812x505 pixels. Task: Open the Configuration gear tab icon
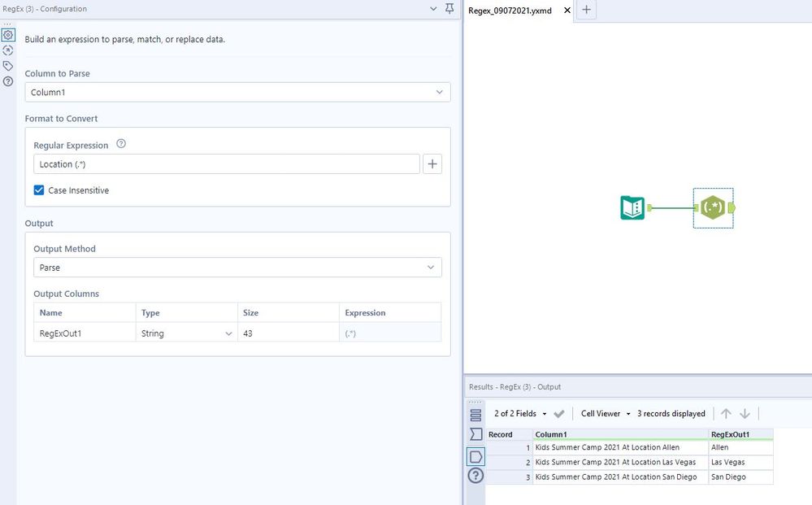(8, 35)
